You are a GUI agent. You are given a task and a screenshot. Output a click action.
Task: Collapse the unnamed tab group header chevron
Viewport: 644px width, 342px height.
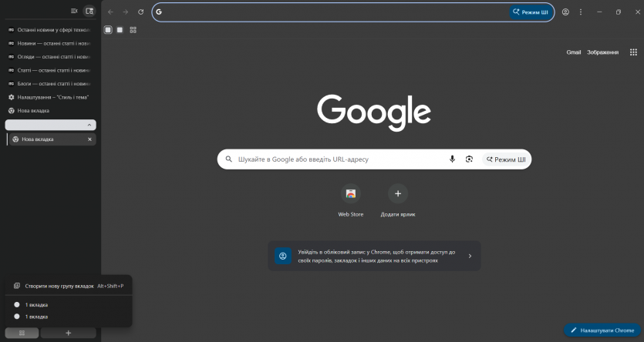tap(89, 125)
